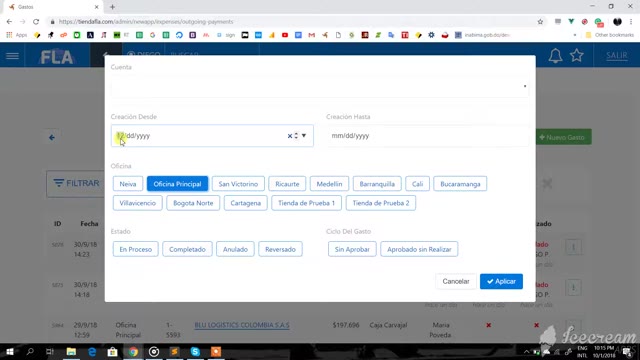Toggle the Cali office filter
This screenshot has height=360, width=640.
coord(417,184)
